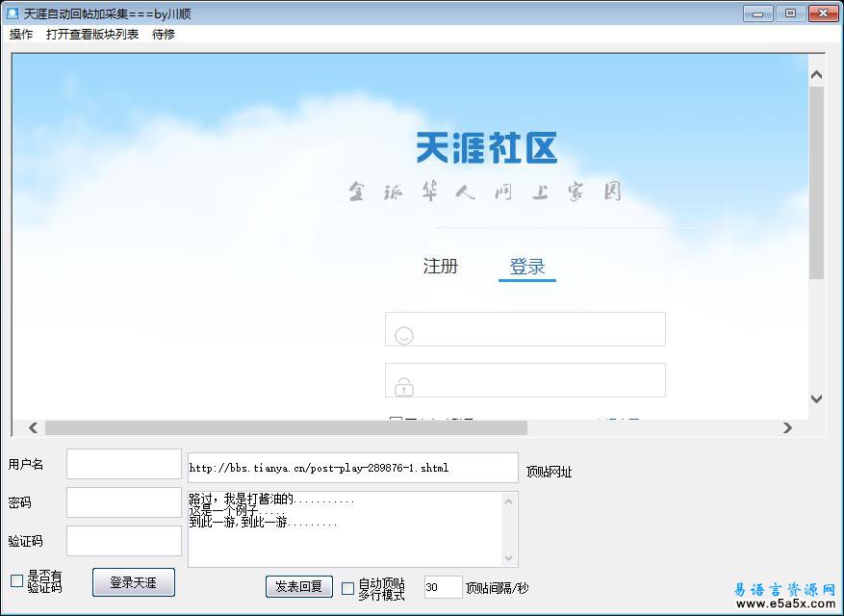Click the application icon in the title bar
Screen dimensions: 844x616
click(12, 13)
